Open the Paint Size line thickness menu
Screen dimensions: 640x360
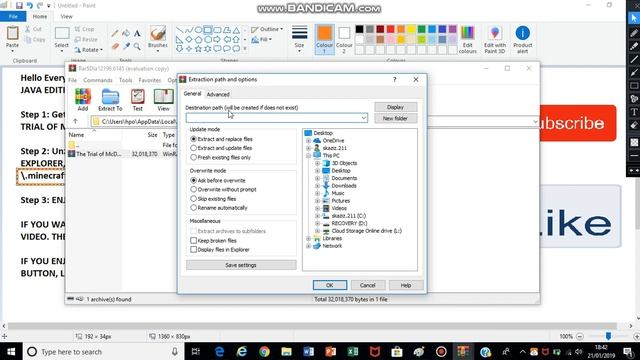(x=299, y=39)
